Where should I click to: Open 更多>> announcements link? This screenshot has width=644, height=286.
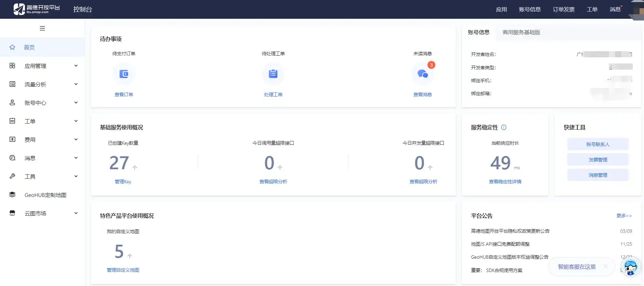pyautogui.click(x=624, y=216)
